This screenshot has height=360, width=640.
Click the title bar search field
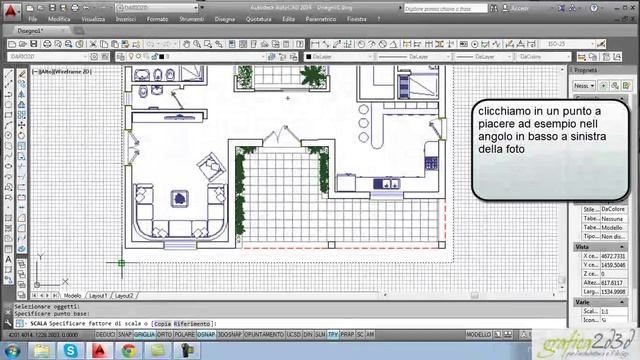click(445, 8)
